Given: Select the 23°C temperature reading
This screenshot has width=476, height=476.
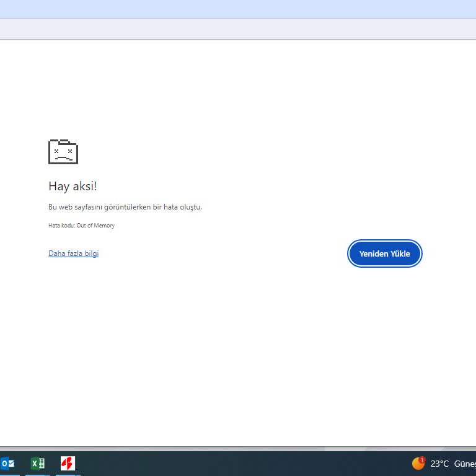Looking at the screenshot, I should point(439,464).
